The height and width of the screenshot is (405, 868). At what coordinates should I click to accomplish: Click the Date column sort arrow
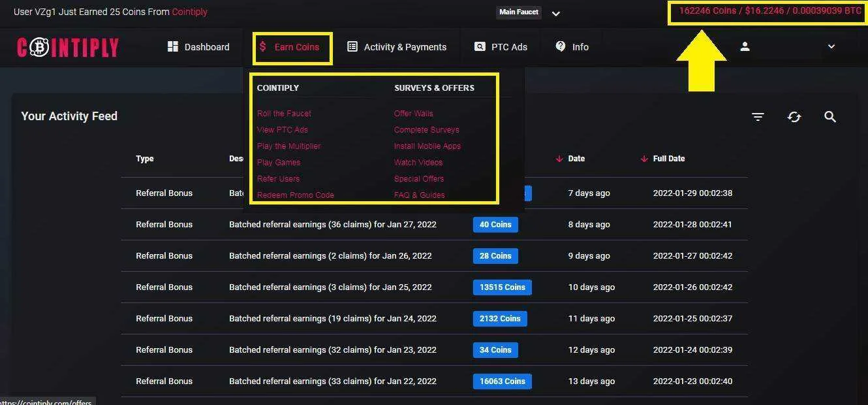(559, 159)
